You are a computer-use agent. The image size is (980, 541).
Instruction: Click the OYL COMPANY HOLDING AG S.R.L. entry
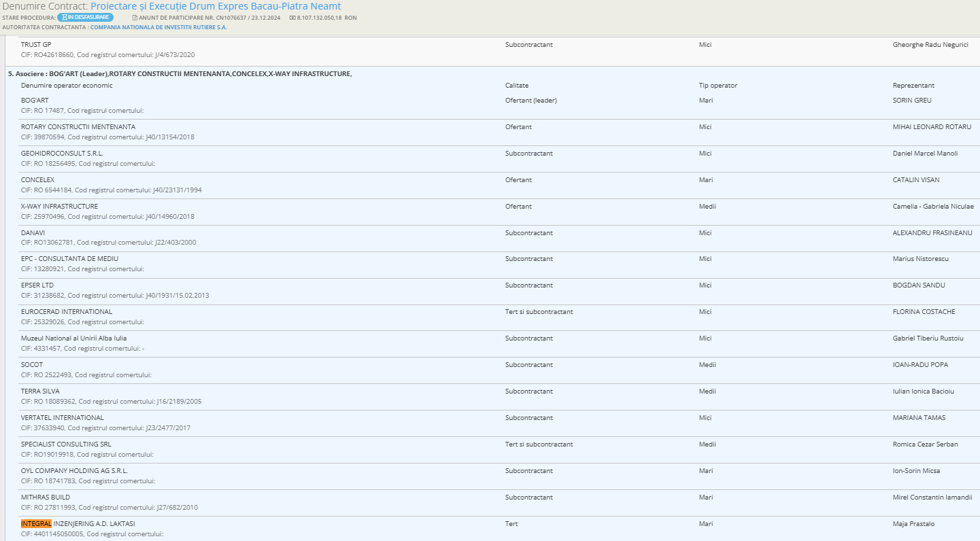[74, 470]
